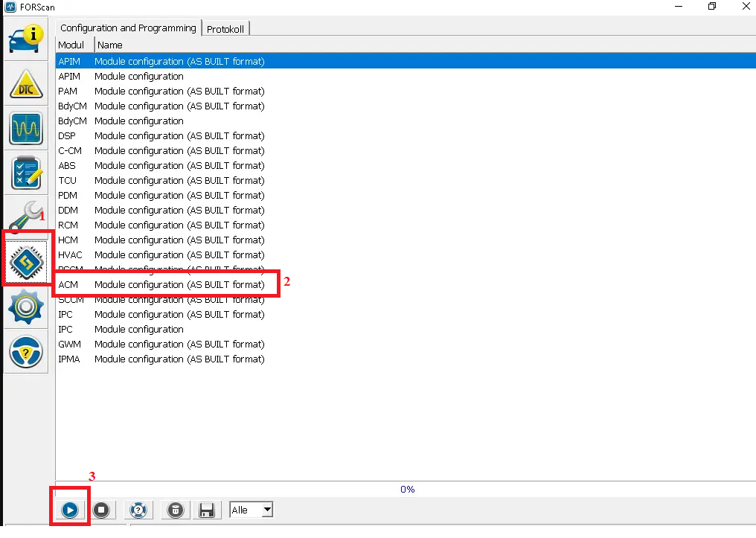Select TCU Module configuration (AS BUILT format)

click(406, 180)
